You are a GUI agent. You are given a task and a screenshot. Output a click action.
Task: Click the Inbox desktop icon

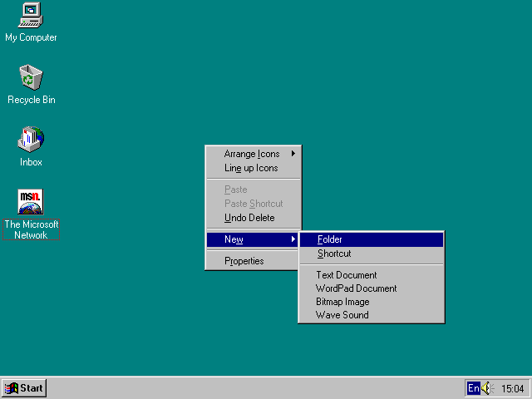[31, 140]
